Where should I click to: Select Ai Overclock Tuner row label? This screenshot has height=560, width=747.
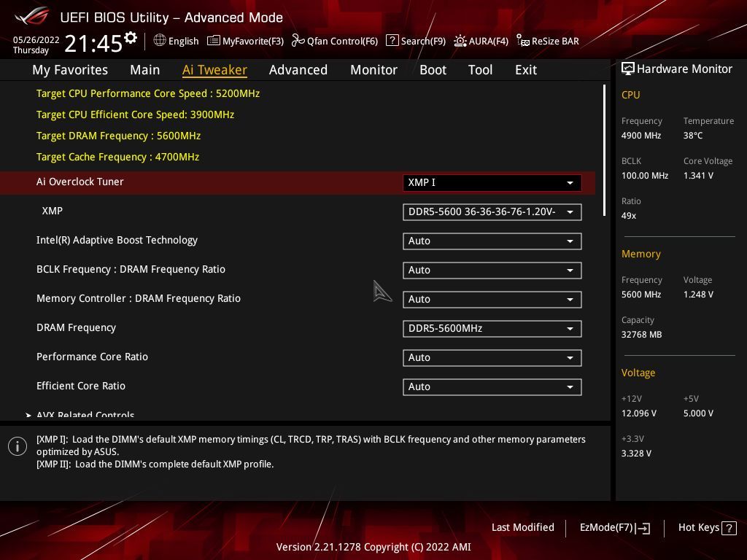point(80,182)
